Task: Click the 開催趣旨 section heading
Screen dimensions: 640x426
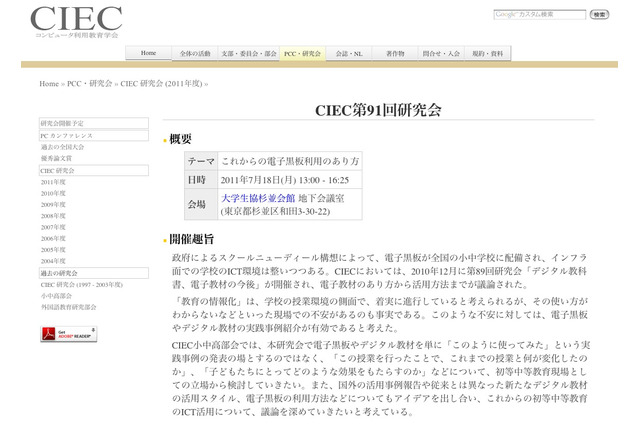Action: click(191, 239)
